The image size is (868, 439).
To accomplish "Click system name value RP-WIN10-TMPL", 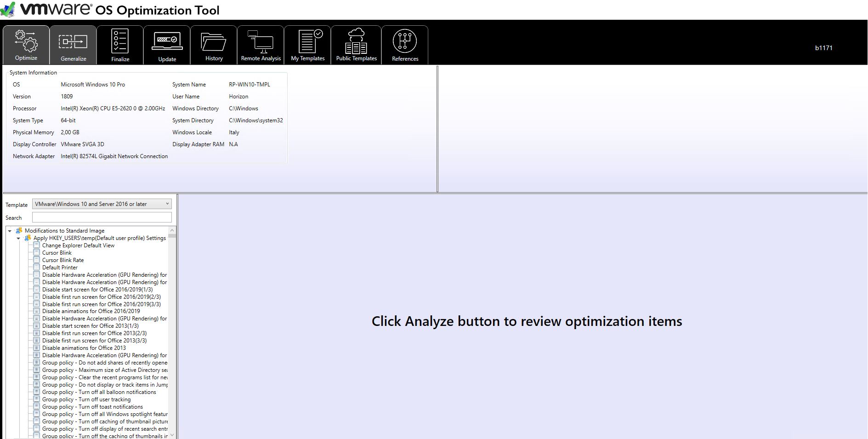I will (250, 84).
